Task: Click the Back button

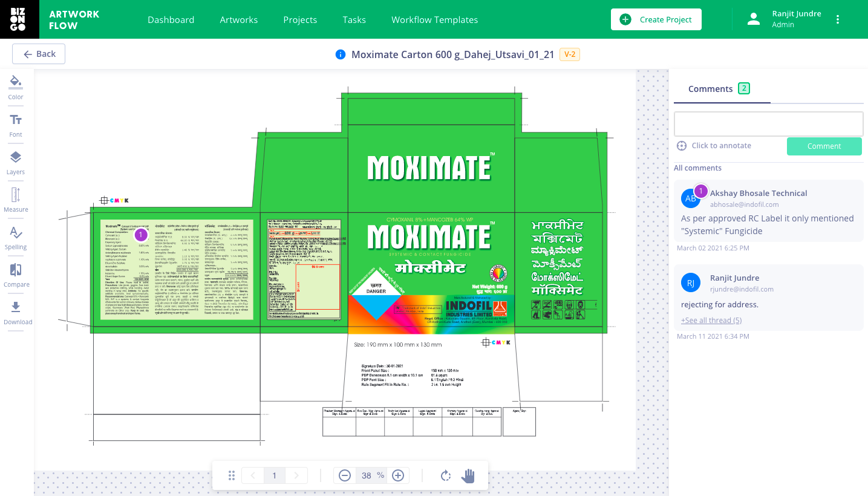Action: pyautogui.click(x=39, y=54)
